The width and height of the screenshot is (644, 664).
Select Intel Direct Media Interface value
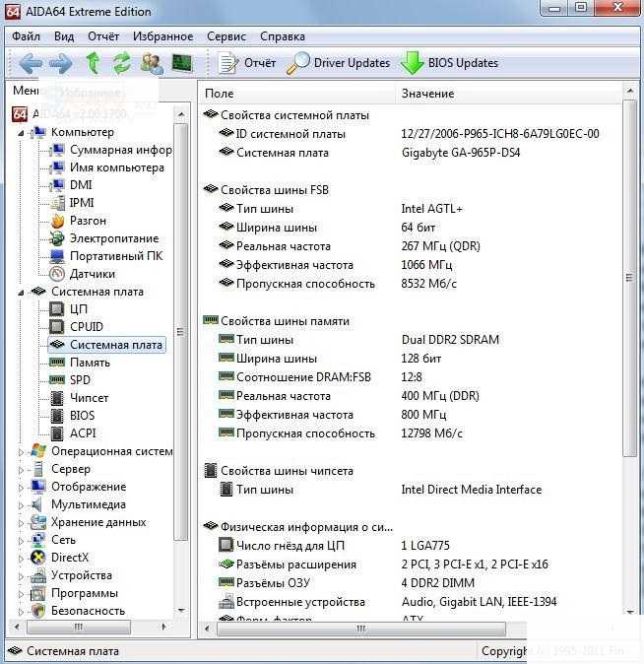(x=472, y=490)
